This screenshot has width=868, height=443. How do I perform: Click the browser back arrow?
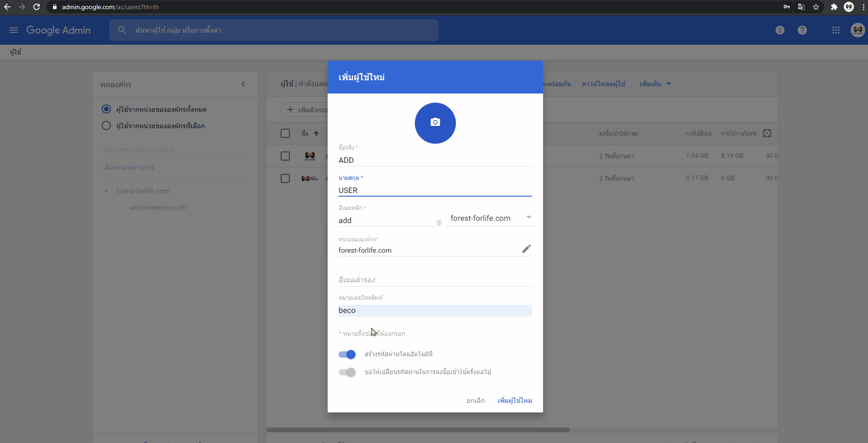click(7, 7)
